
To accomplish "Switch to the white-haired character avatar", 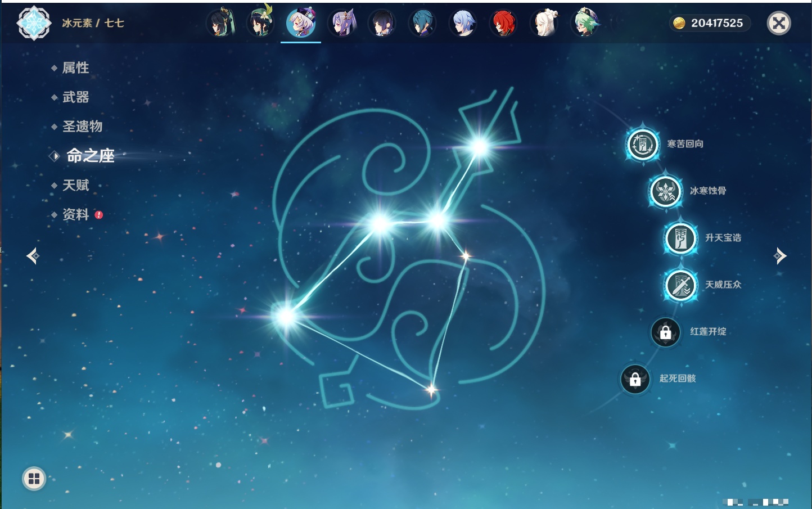I will (x=544, y=23).
